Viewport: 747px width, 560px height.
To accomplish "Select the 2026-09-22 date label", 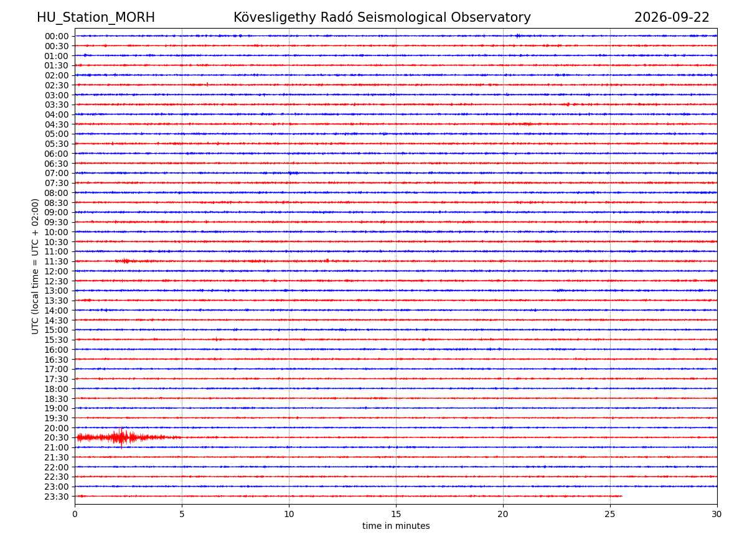I will click(672, 18).
